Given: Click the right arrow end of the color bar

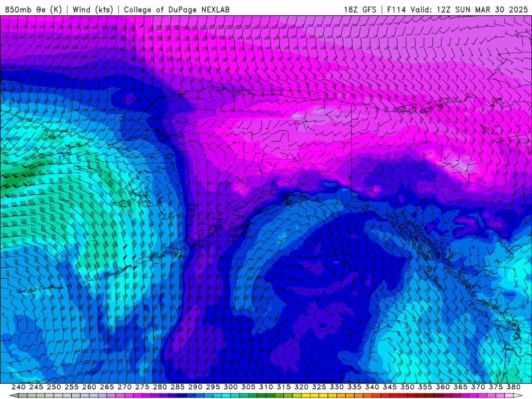Looking at the screenshot, I should click(518, 396).
